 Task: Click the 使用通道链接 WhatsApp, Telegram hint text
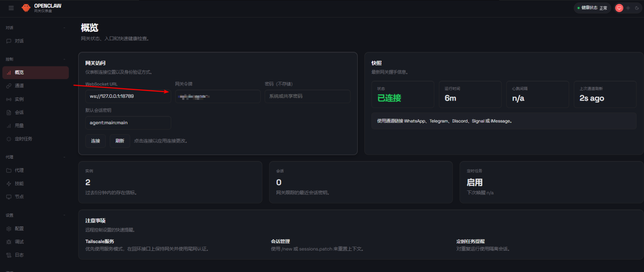pos(445,121)
